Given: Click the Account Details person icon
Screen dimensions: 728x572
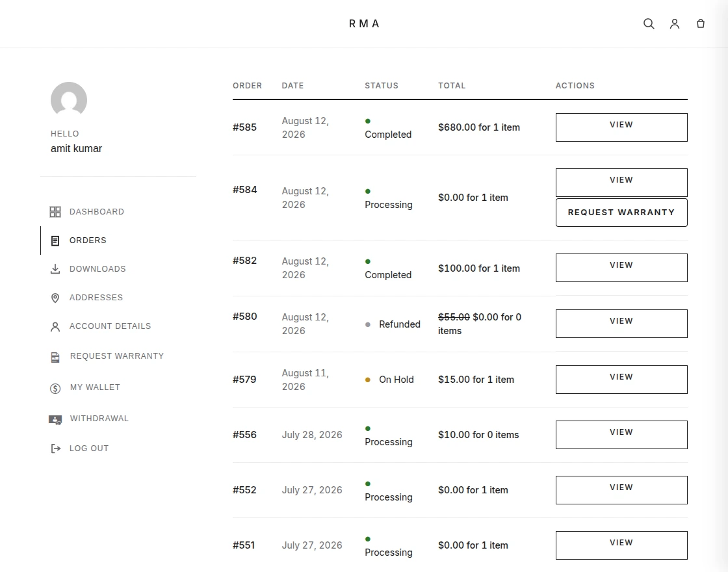Looking at the screenshot, I should pos(55,326).
